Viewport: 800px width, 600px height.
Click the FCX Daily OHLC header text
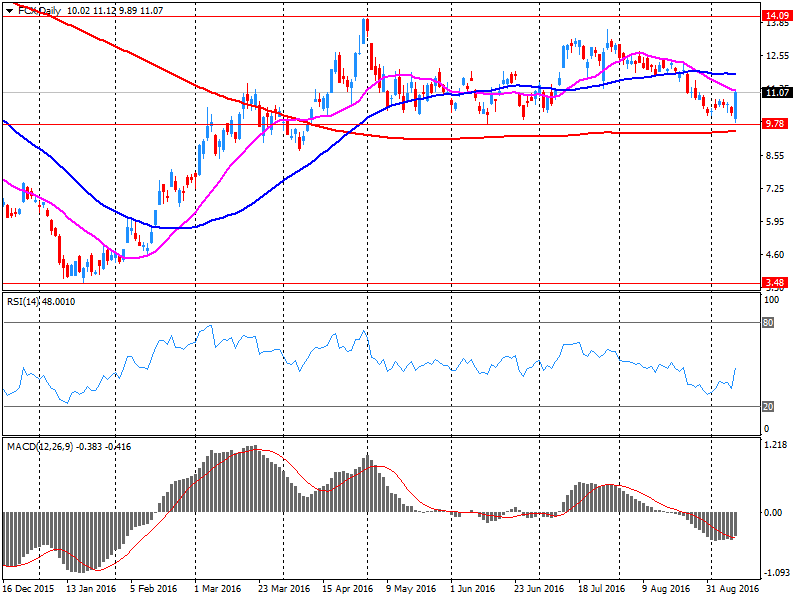91,11
